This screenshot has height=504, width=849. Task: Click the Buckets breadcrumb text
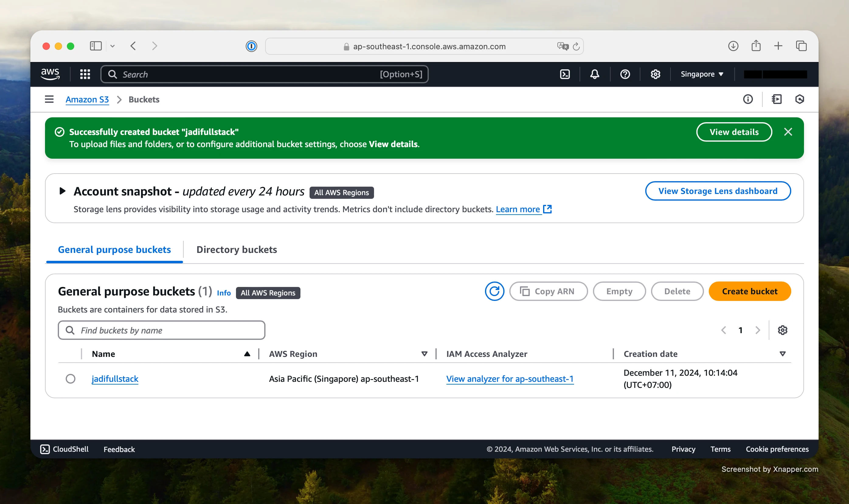(x=144, y=99)
